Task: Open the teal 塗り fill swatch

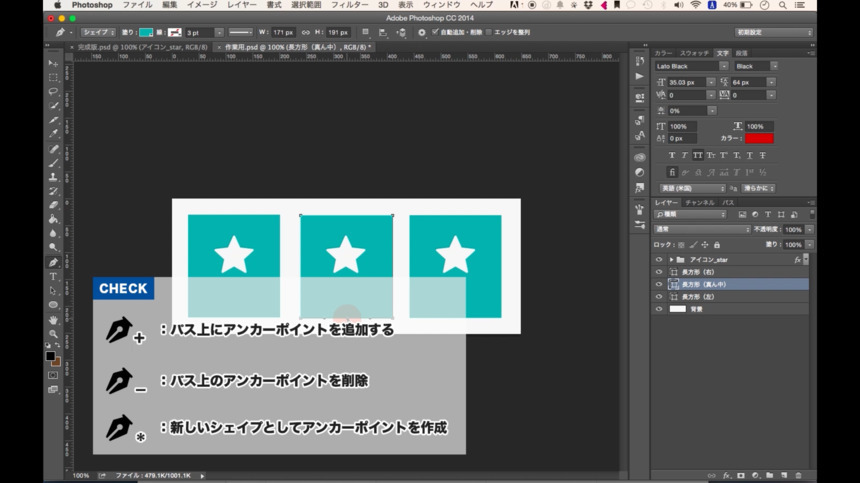Action: pos(146,32)
